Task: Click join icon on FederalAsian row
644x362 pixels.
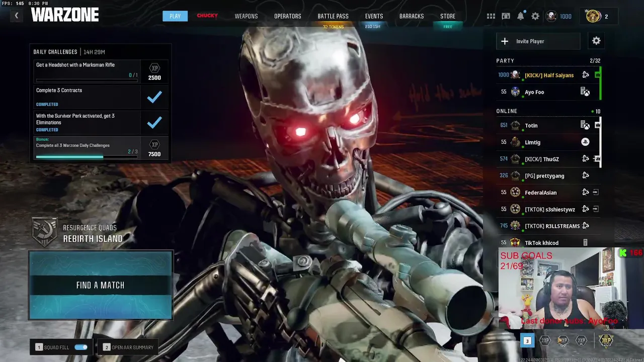Action: pyautogui.click(x=596, y=192)
